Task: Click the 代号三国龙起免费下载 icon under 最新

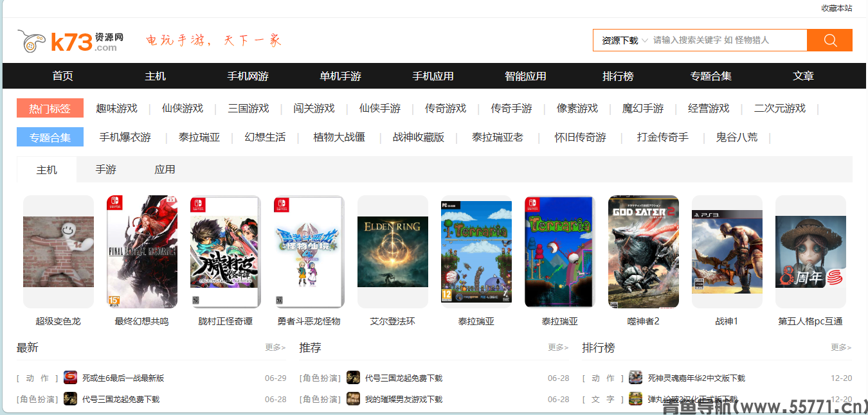Action: 71,399
